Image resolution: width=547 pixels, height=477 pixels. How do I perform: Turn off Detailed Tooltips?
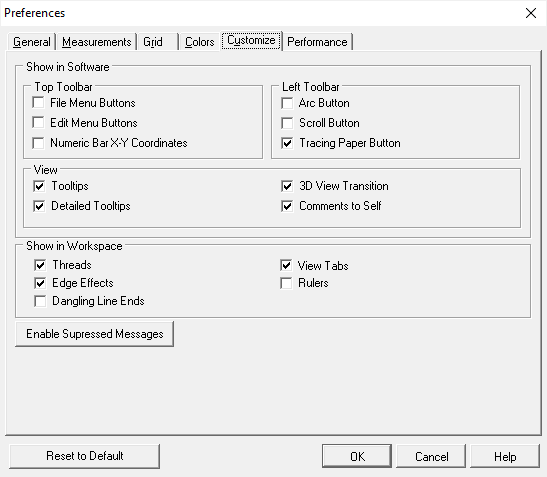tap(39, 206)
